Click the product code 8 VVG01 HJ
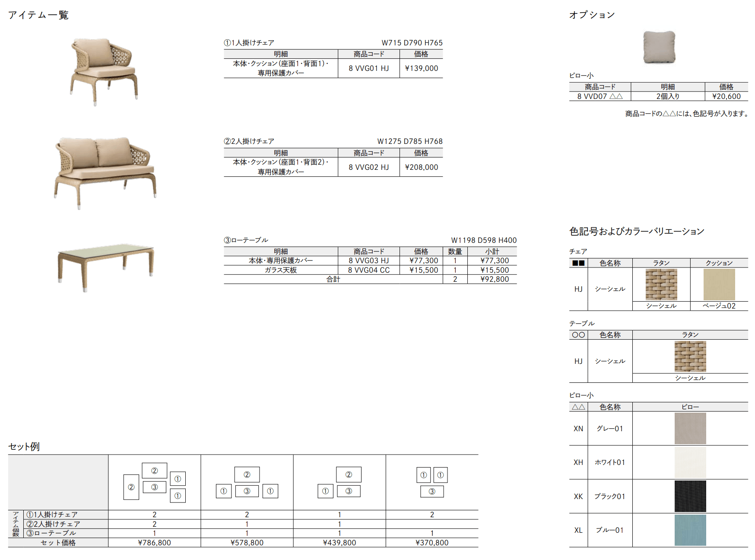Screen dimensions: 755x560 tap(369, 68)
